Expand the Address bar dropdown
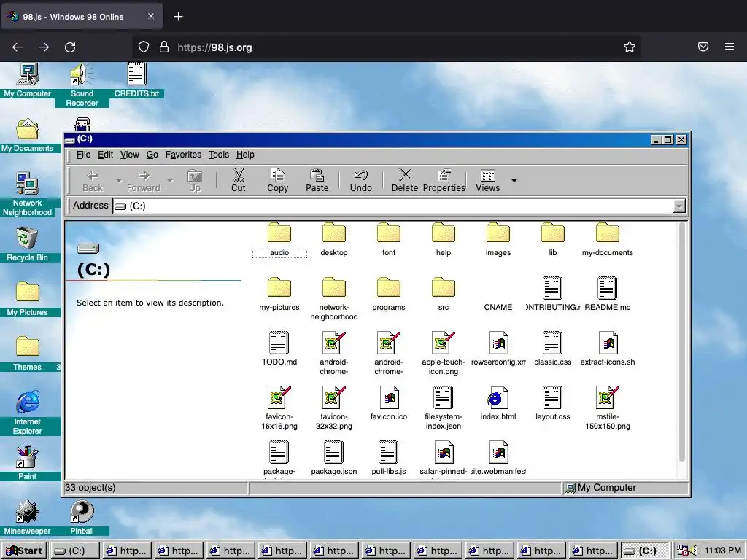Viewport: 747px width, 560px height. pos(679,206)
